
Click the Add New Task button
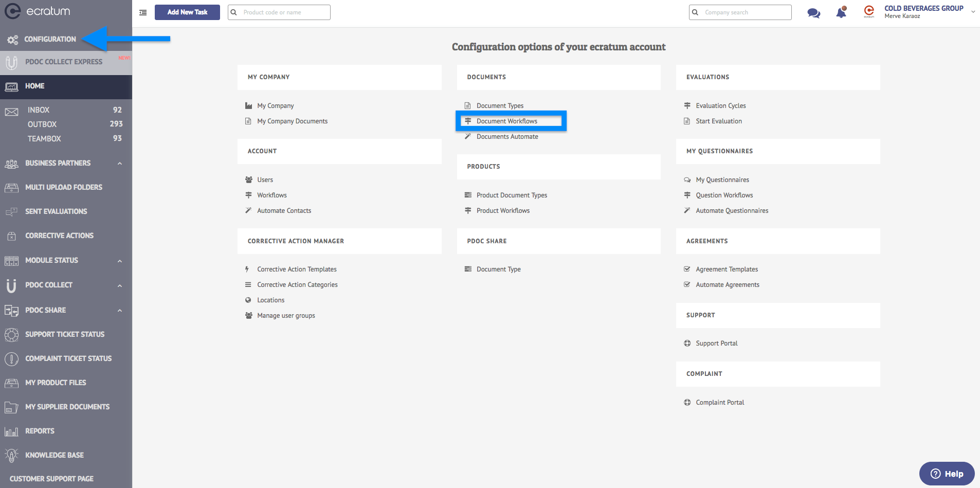187,12
